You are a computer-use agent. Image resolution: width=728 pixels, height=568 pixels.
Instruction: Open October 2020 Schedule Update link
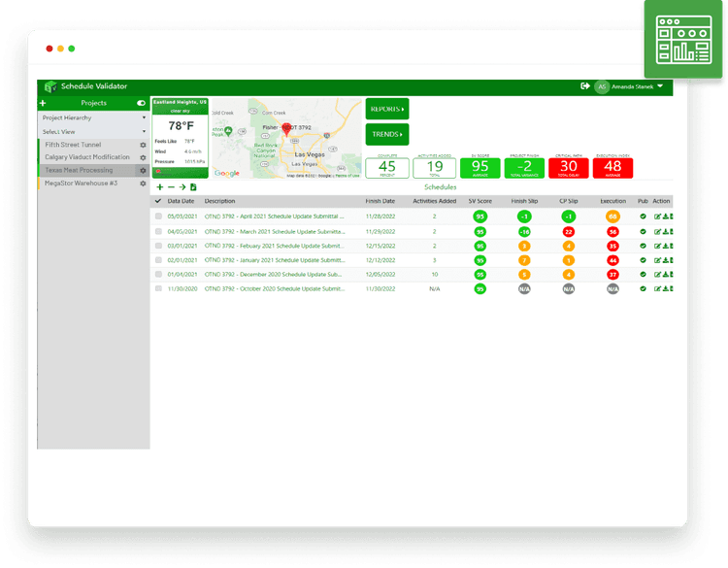(x=275, y=289)
